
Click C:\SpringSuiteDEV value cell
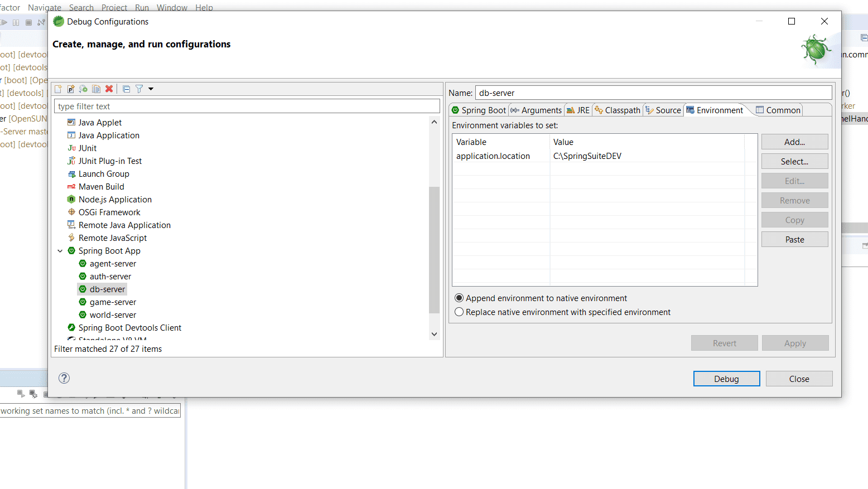pyautogui.click(x=587, y=156)
